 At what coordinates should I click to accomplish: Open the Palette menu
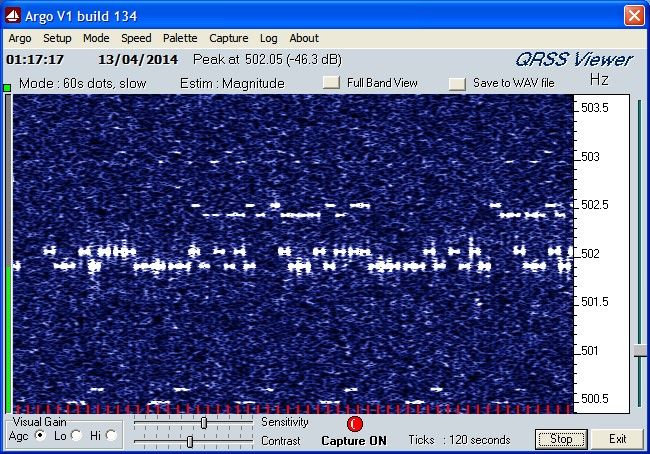point(180,38)
